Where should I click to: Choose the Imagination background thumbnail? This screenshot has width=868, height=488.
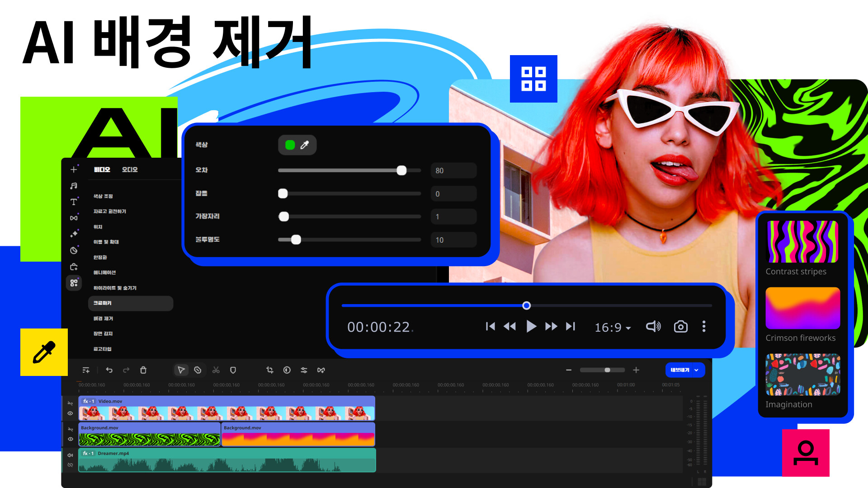(803, 375)
